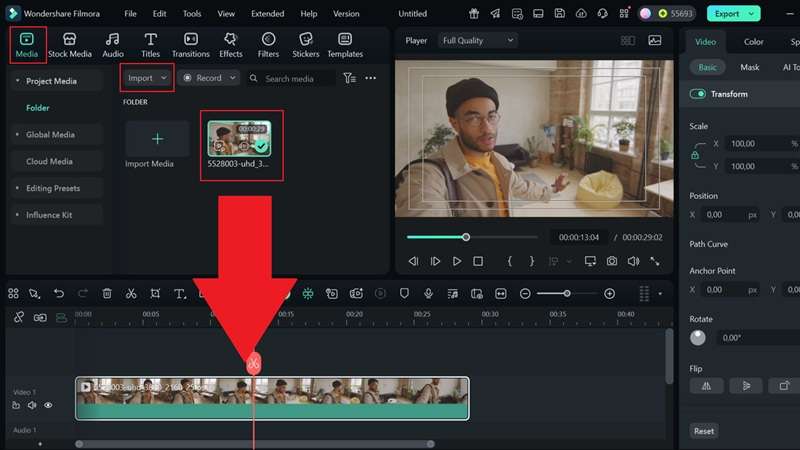Open the Import dropdown
The width and height of the screenshot is (800, 450).
coord(147,78)
